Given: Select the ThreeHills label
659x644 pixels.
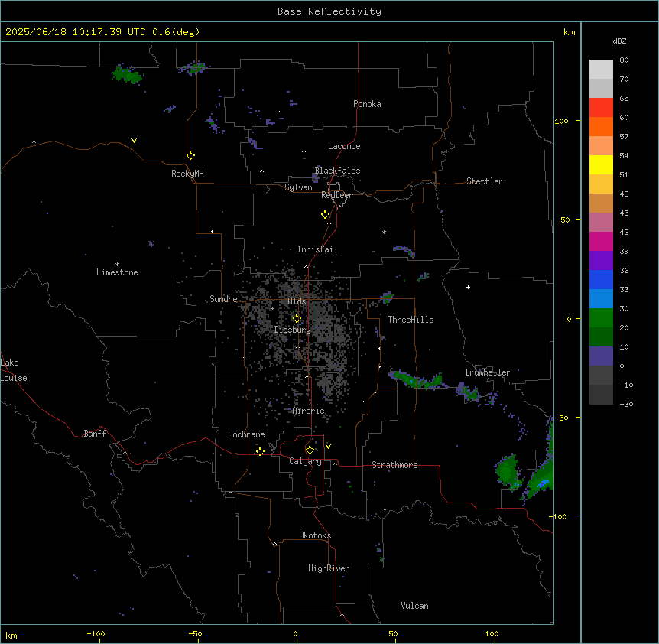Looking at the screenshot, I should coord(411,320).
